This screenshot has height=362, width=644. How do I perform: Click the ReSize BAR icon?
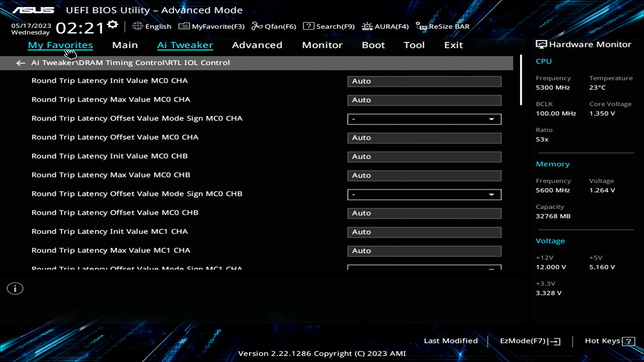442,26
